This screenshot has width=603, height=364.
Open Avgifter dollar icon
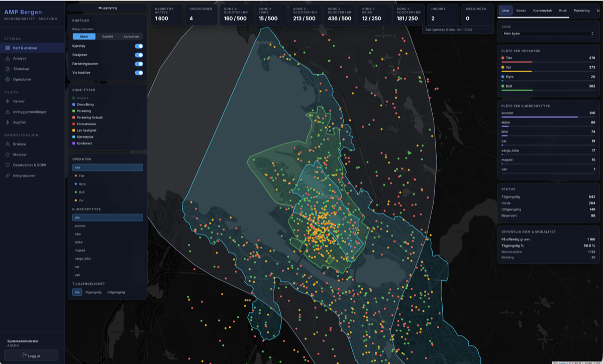pos(8,122)
